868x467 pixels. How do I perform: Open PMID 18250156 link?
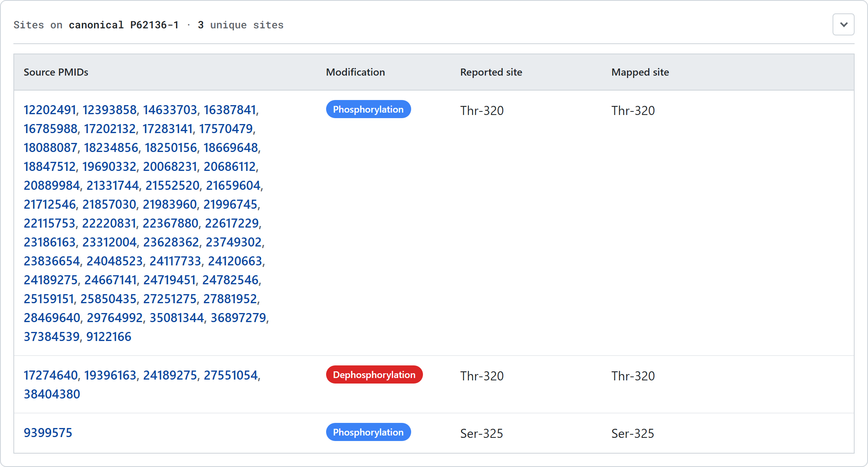coord(171,148)
